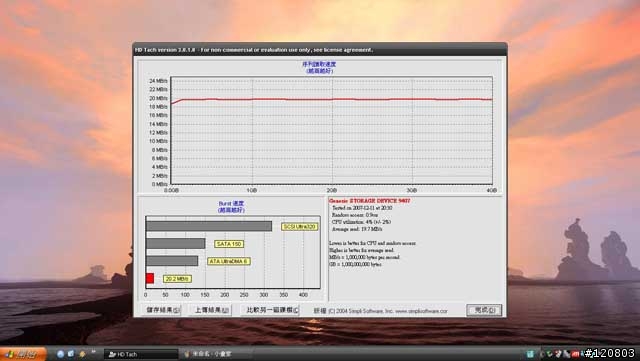
Task: Expand the Quick Launch overflow chevron
Action: [x=93, y=352]
